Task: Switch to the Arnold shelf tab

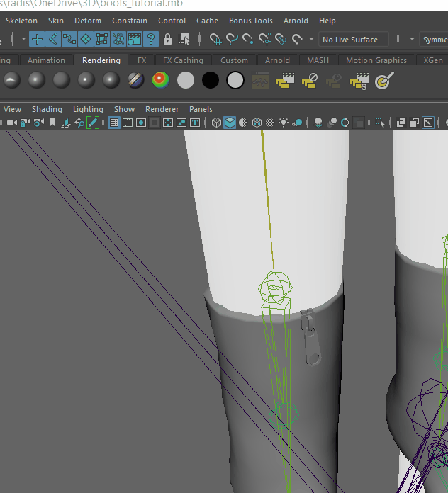Action: coord(278,60)
